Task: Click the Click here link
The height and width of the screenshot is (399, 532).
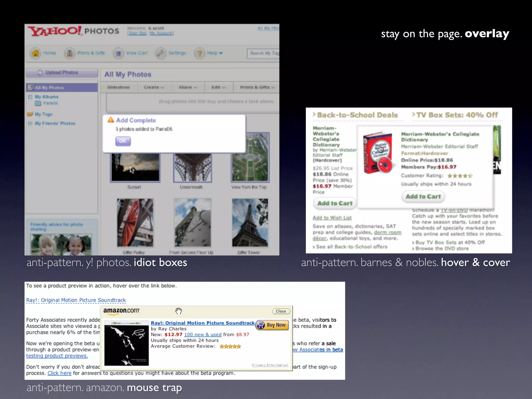Action: [x=59, y=373]
